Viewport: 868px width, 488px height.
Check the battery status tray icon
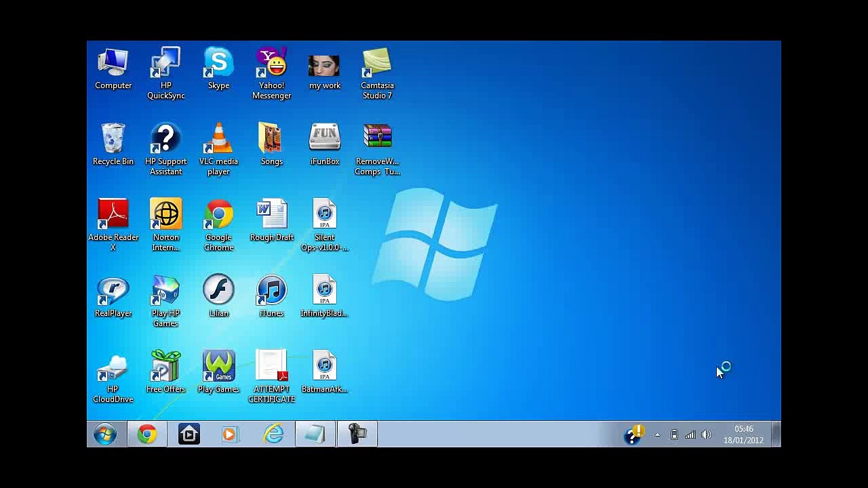point(674,435)
